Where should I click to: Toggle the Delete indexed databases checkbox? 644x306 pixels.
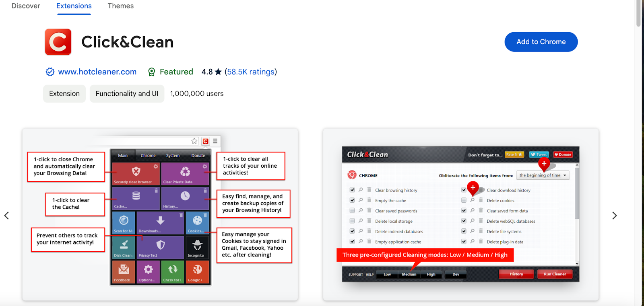click(x=352, y=231)
